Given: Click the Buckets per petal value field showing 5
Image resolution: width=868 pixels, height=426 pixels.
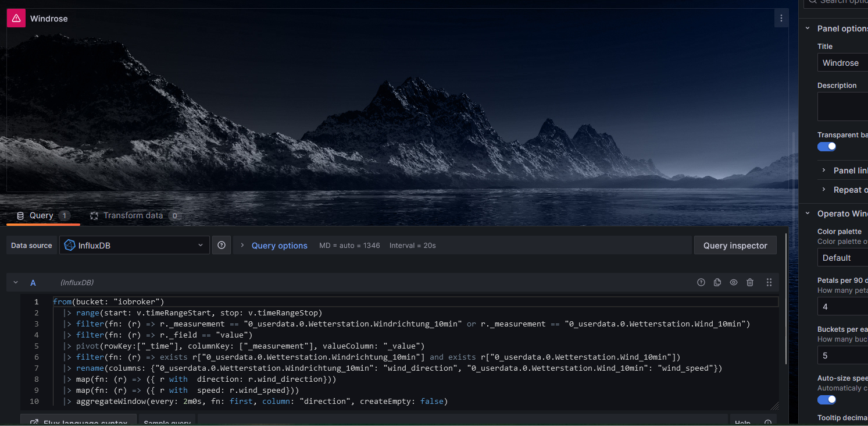Looking at the screenshot, I should pyautogui.click(x=842, y=356).
